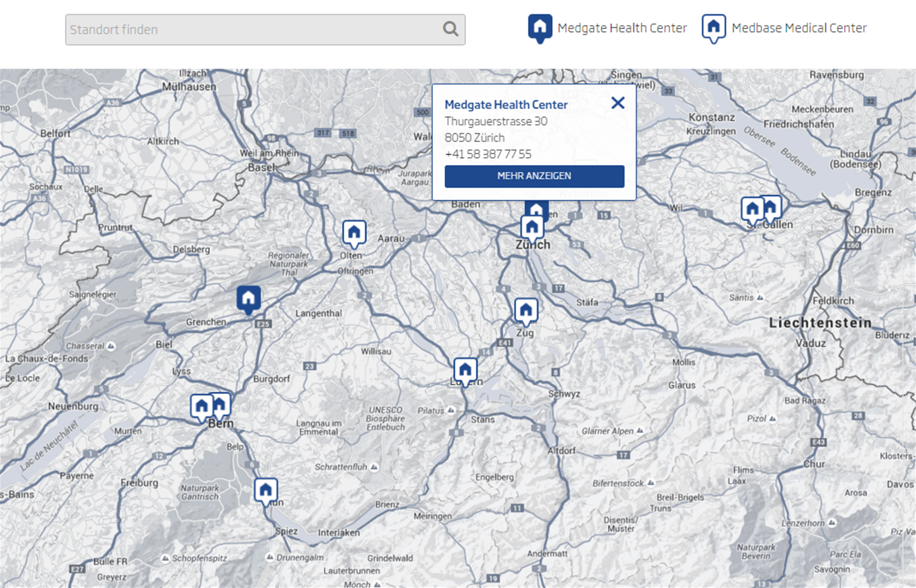The width and height of the screenshot is (916, 588).
Task: Click the Bregenz label on the map
Action: pyautogui.click(x=874, y=192)
